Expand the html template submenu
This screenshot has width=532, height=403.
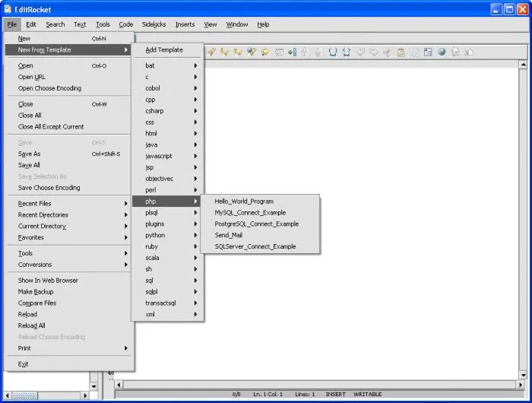pos(168,133)
